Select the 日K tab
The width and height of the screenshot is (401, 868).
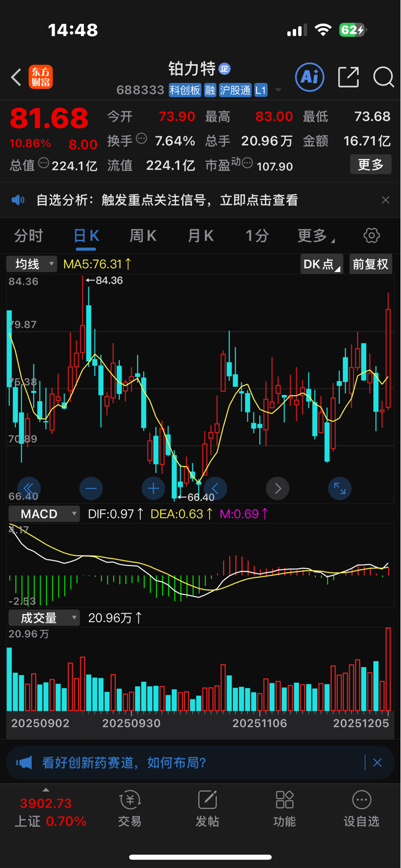86,236
